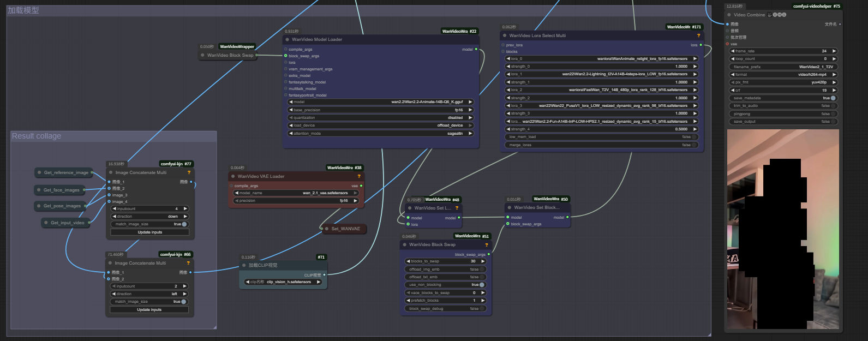Viewport: 868px width, 341px height.
Task: Open format video/h264-mp4 selector
Action: click(783, 75)
